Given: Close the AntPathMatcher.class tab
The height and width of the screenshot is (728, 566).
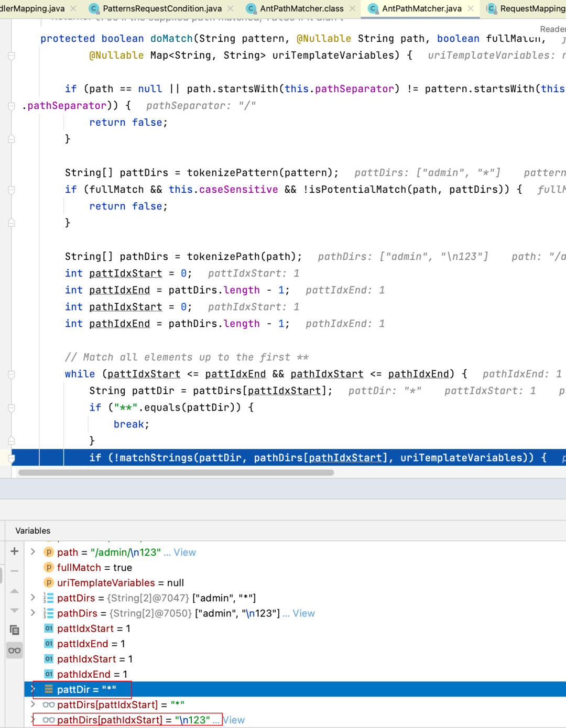Looking at the screenshot, I should pos(353,8).
